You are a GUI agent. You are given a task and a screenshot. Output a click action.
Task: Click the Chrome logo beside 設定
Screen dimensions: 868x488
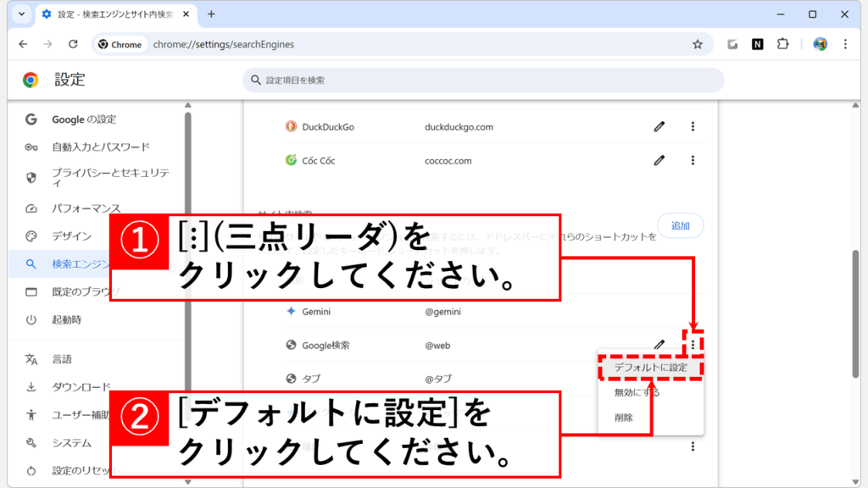click(x=31, y=80)
